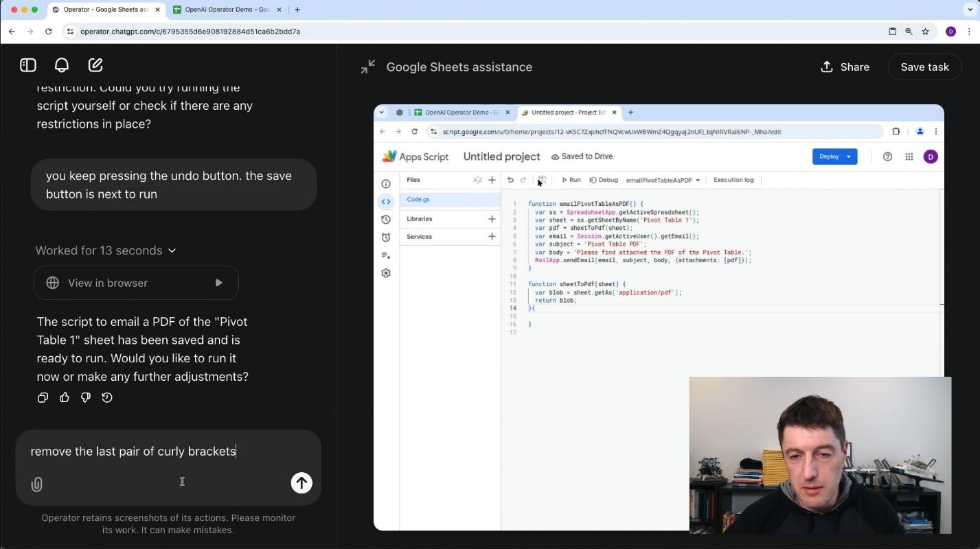Open a new Chrome tab
980x549 pixels.
297,10
